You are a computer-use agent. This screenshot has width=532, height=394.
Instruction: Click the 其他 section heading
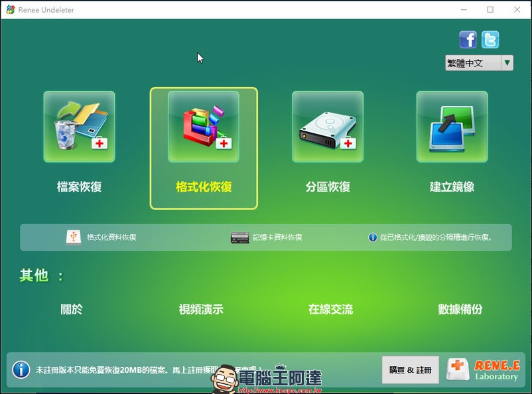point(40,275)
